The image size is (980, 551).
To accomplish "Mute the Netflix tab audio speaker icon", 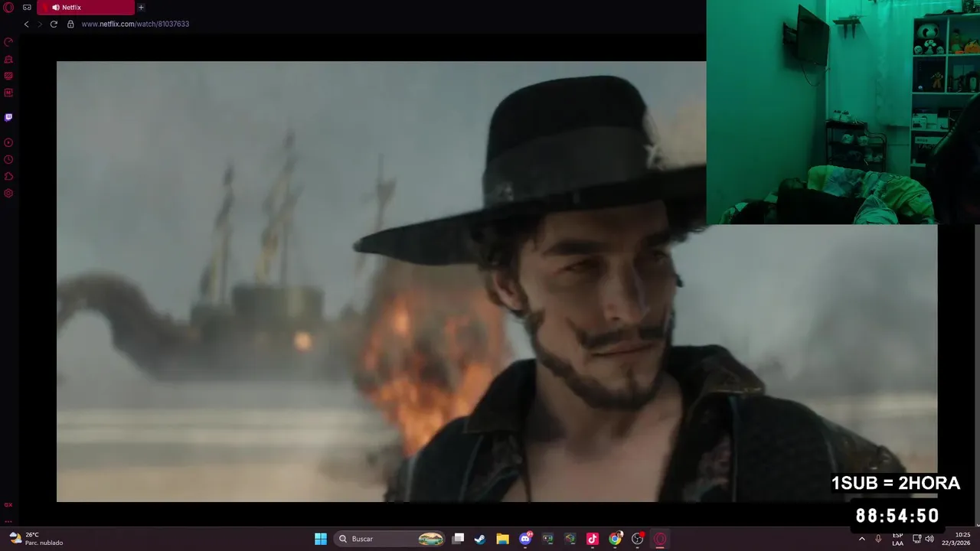I will (56, 8).
